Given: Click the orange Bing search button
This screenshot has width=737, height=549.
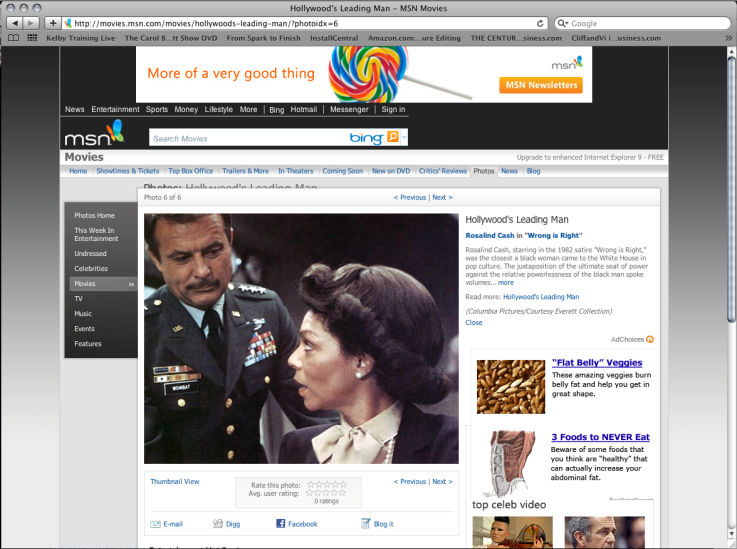Looking at the screenshot, I should (392, 137).
